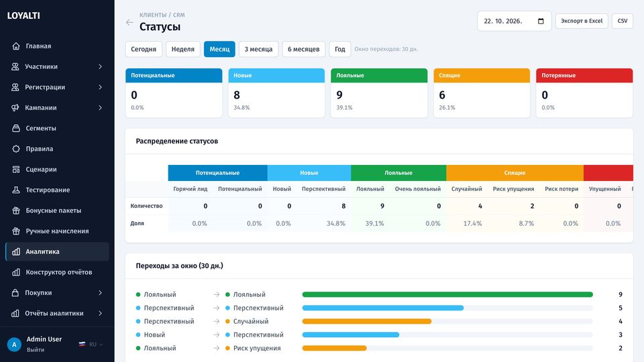
Task: Click the Лояльный to Риск упущения bar
Action: pyautogui.click(x=334, y=348)
